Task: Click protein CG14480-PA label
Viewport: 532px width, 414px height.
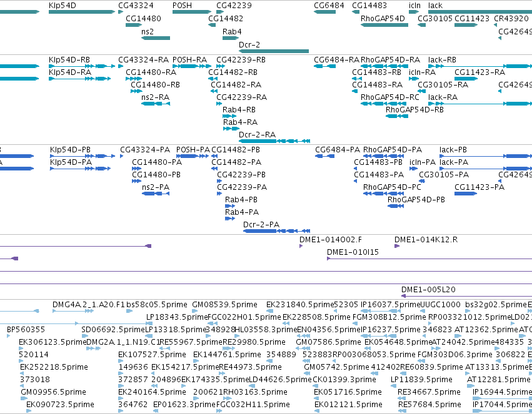Action: [157, 162]
